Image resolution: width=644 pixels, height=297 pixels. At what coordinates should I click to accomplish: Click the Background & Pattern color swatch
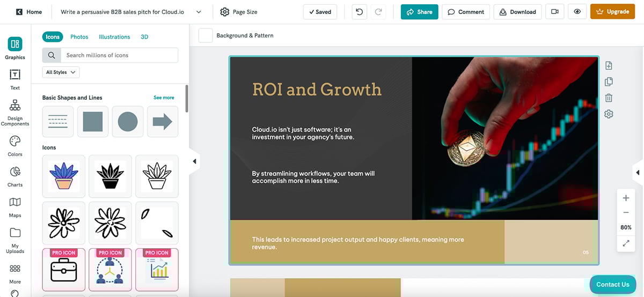206,35
